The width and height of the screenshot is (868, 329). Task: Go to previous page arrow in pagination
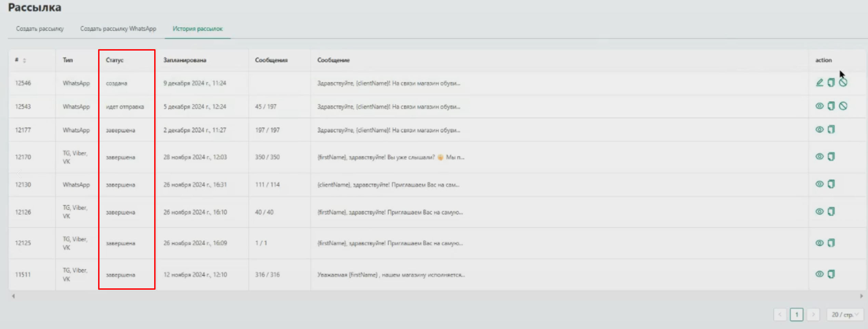coord(780,315)
